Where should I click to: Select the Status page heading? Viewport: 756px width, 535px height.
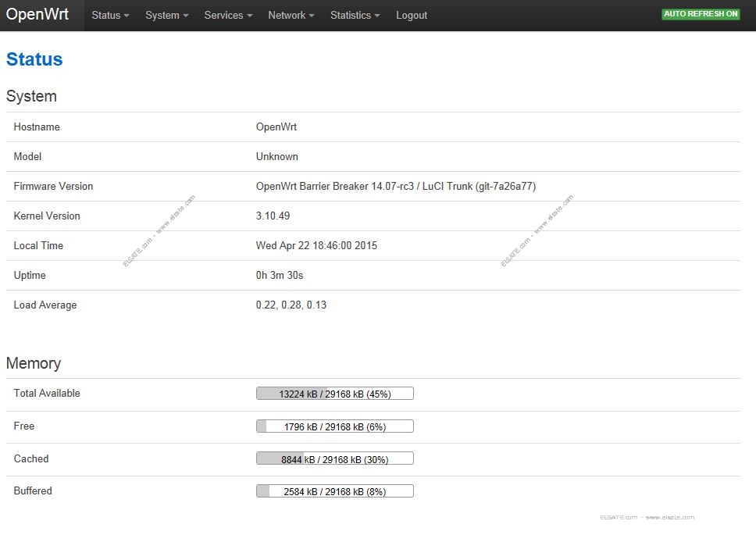34,59
